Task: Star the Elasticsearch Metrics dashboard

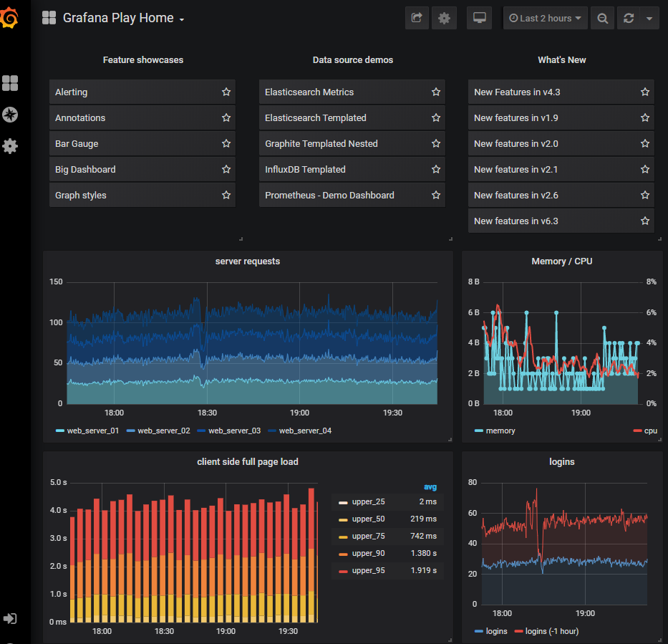Action: pyautogui.click(x=436, y=92)
